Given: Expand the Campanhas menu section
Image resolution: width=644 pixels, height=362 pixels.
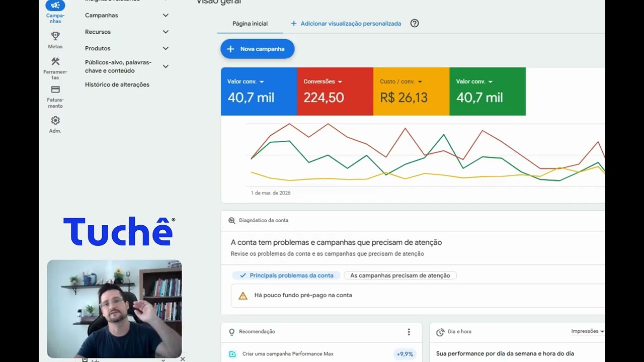Looking at the screenshot, I should click(166, 15).
